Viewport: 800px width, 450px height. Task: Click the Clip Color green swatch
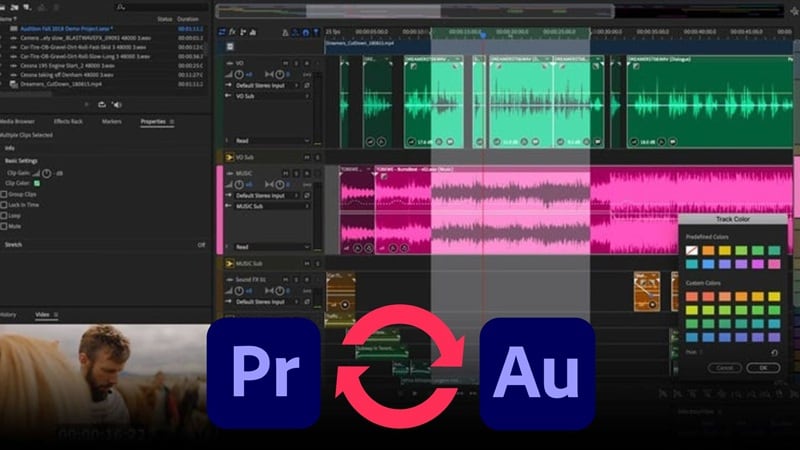point(37,183)
